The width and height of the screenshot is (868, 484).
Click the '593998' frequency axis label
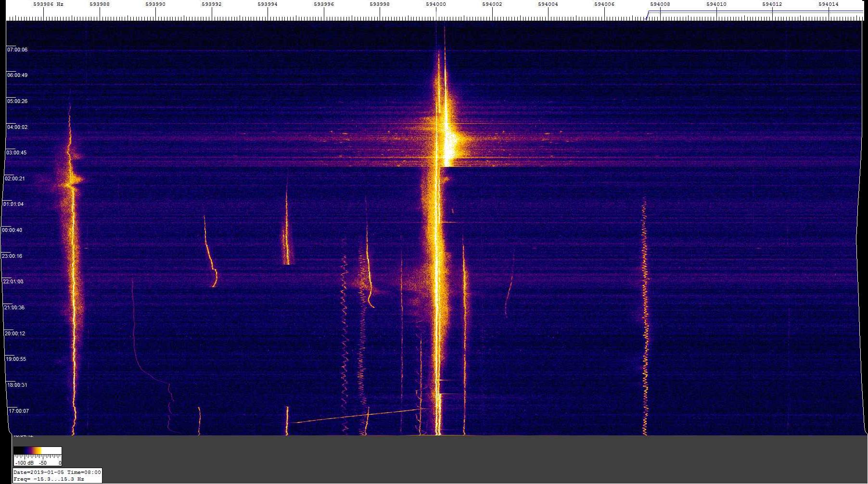tap(380, 4)
